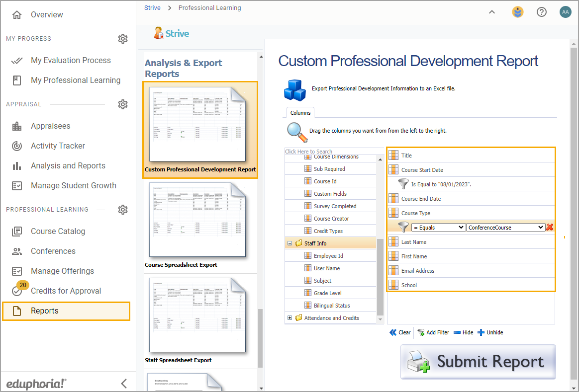Open Professional Learning settings gear
The width and height of the screenshot is (579, 392).
pos(122,210)
